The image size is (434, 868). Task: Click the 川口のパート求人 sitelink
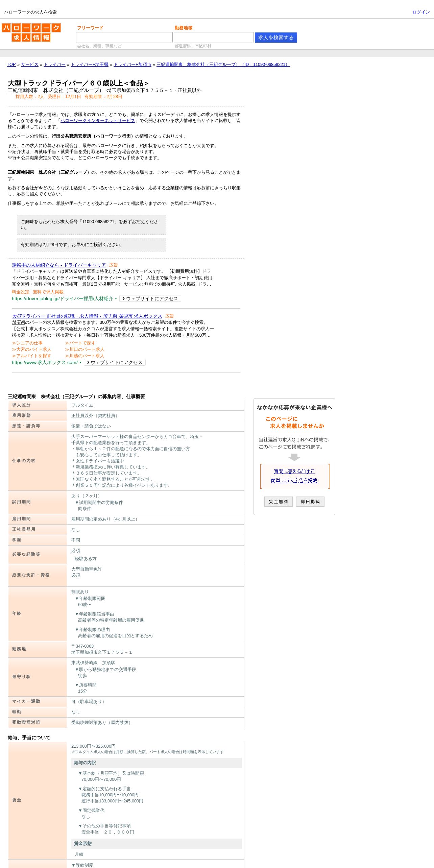[x=85, y=349]
